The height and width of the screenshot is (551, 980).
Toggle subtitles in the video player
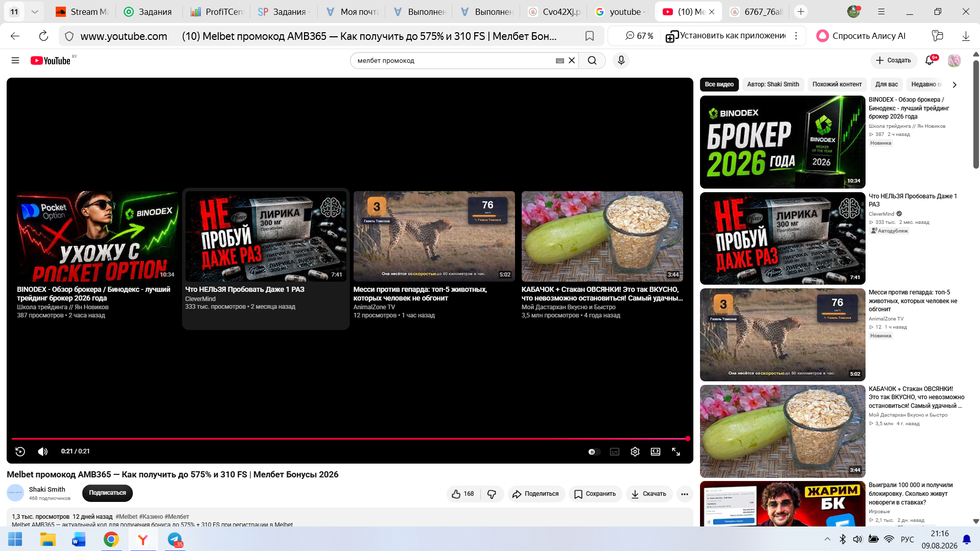pyautogui.click(x=615, y=452)
